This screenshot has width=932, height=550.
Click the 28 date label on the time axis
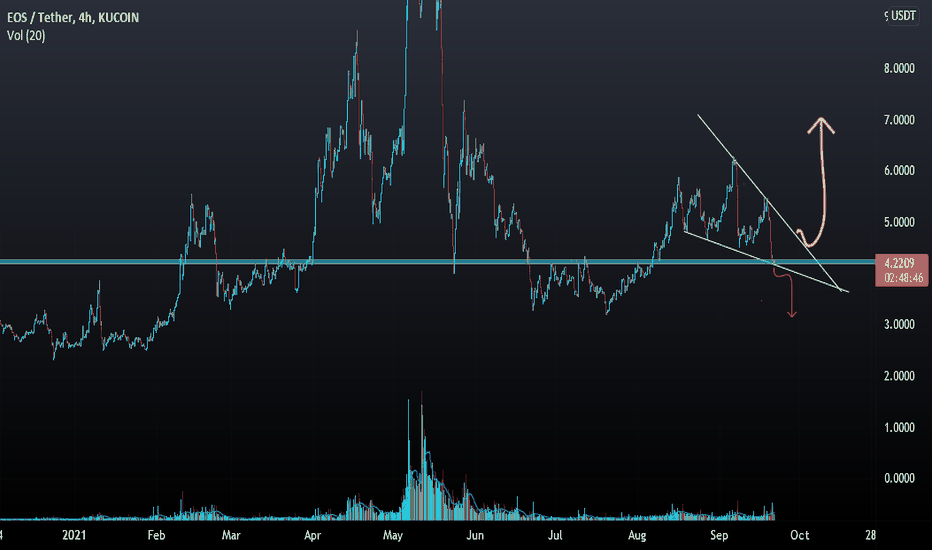click(870, 535)
